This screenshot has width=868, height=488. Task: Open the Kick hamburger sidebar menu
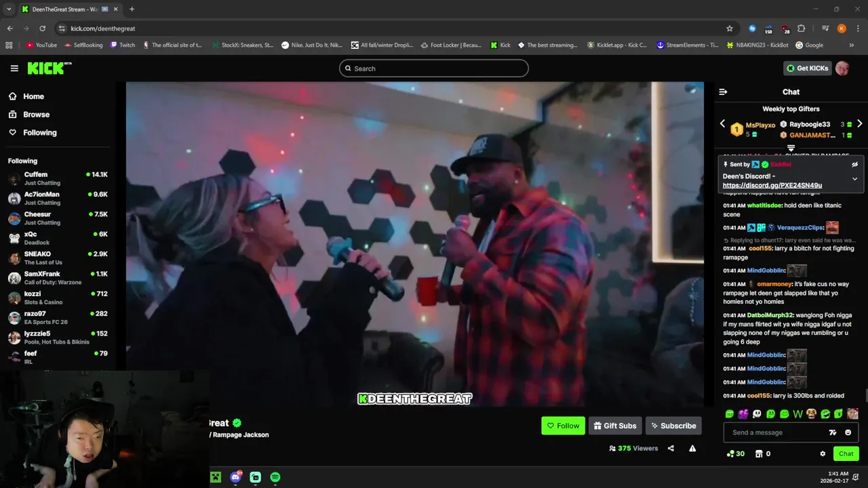pyautogui.click(x=14, y=68)
